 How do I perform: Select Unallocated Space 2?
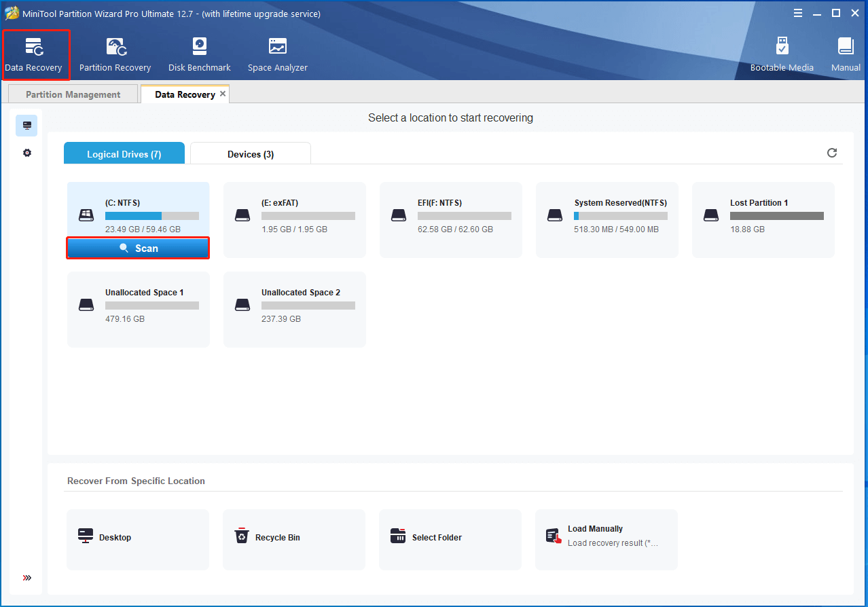click(295, 310)
